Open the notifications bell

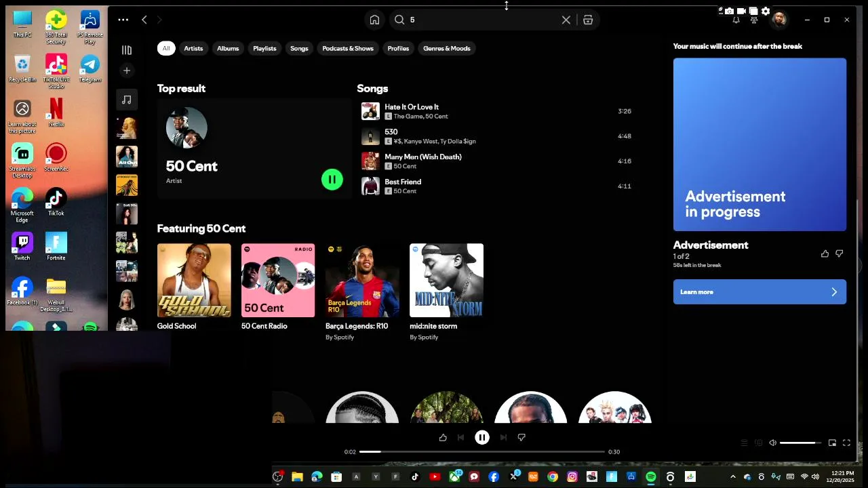tap(736, 20)
